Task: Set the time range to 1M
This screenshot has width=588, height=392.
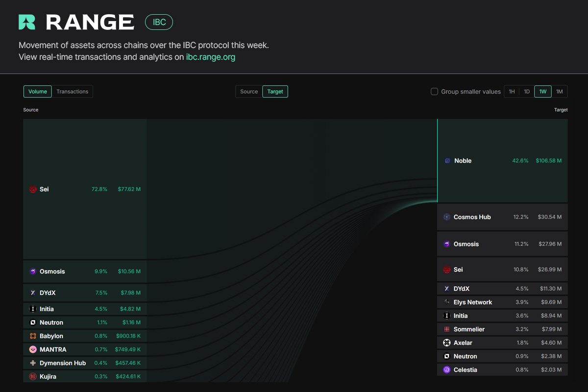Action: (559, 92)
